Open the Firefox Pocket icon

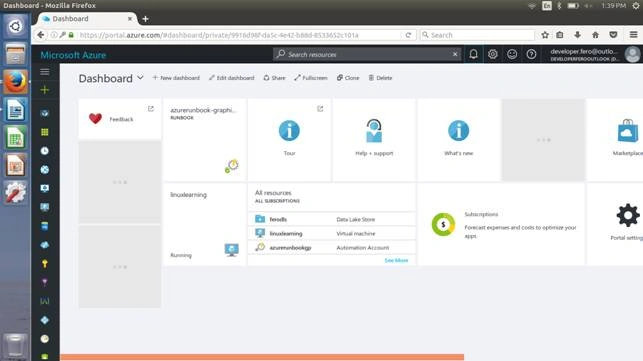[613, 35]
